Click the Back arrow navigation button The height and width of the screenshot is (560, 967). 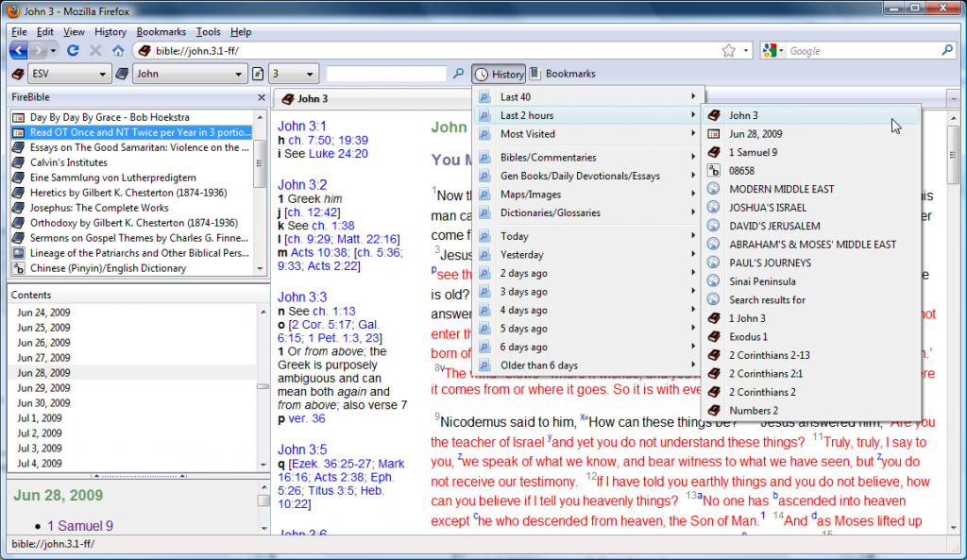click(19, 51)
